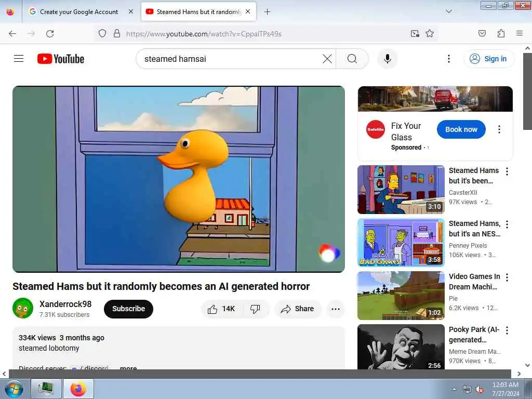Image resolution: width=532 pixels, height=399 pixels.
Task: Click CavsterXII channel name
Action: coord(463,192)
